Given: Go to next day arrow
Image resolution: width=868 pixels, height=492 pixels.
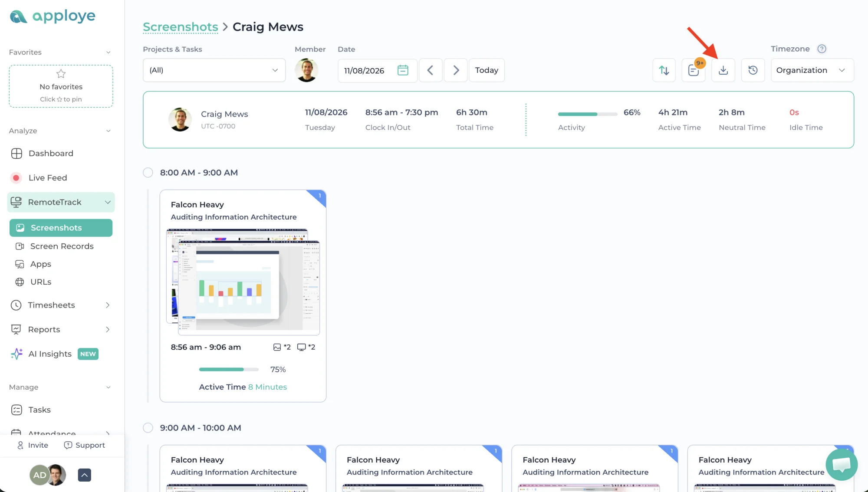Looking at the screenshot, I should coord(456,70).
